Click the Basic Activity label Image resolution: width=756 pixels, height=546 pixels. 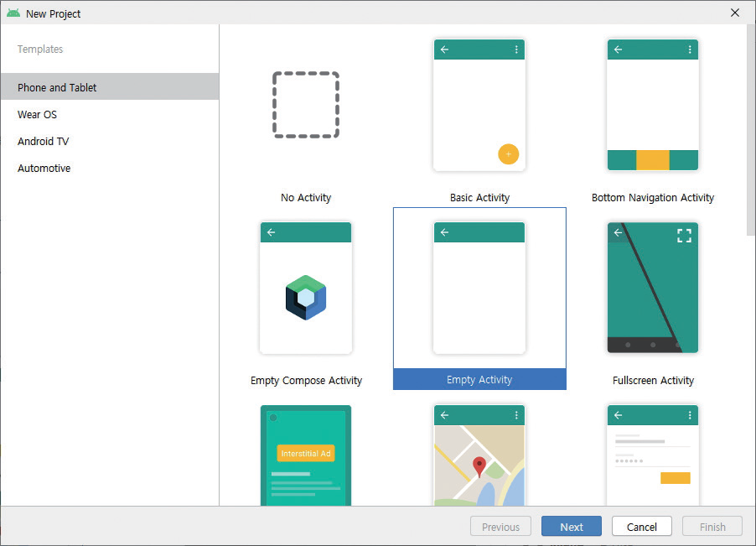click(x=479, y=198)
